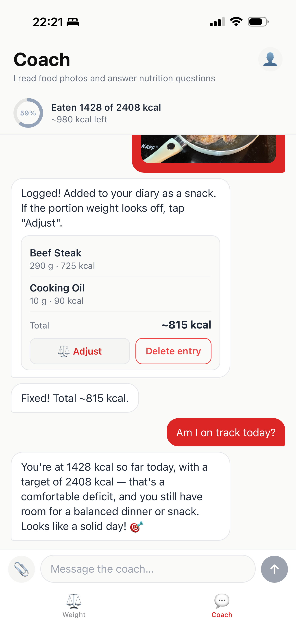
Task: Tap the battery indicator in status bar
Action: click(258, 22)
